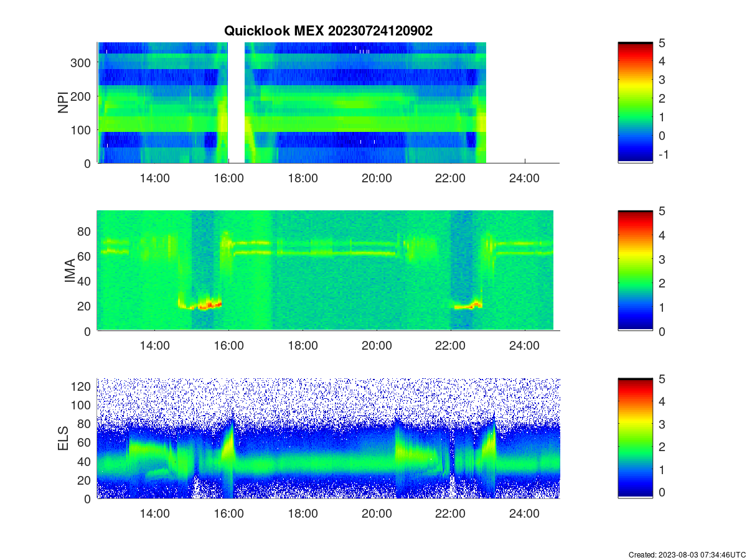This screenshot has height=560, width=747.
Task: Click the NPI panel colorbar
Action: [635, 103]
